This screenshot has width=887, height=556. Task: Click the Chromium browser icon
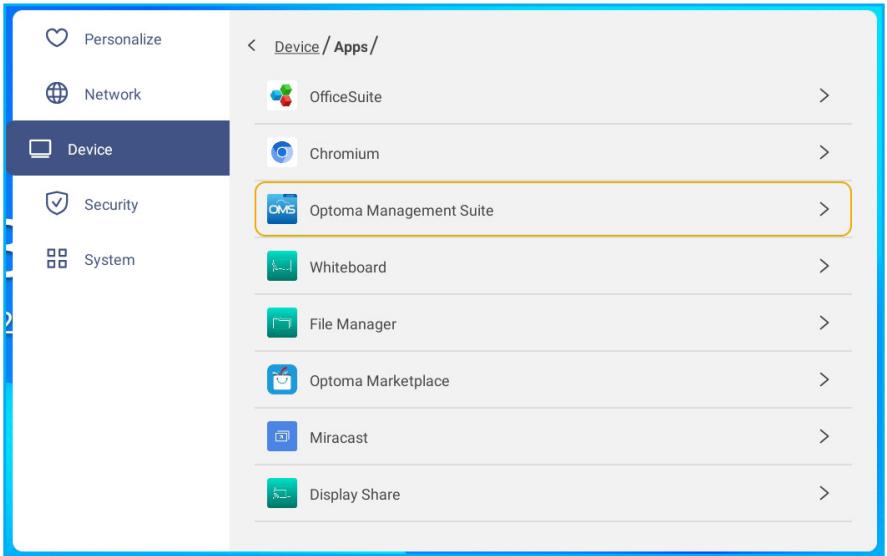click(x=282, y=152)
